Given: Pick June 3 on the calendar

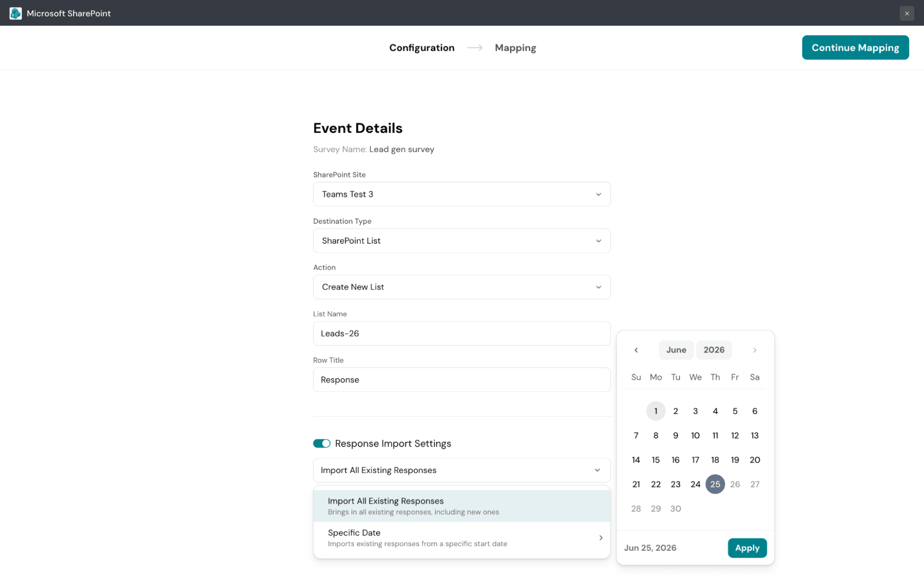Looking at the screenshot, I should [695, 411].
